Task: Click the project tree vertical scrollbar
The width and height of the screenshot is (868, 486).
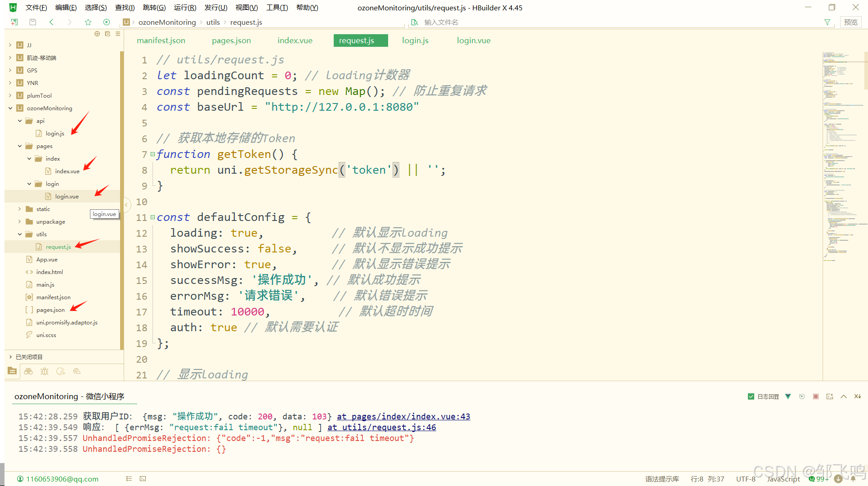Action: 122,200
